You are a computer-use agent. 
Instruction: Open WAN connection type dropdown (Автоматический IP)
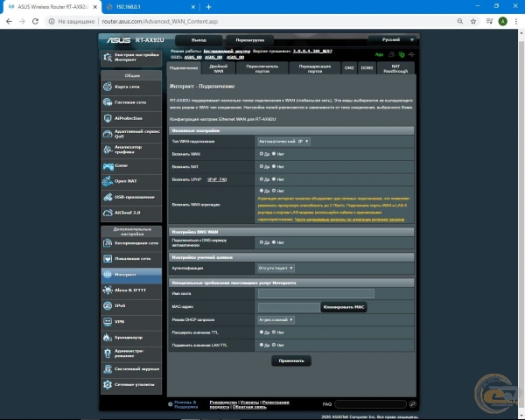pyautogui.click(x=283, y=142)
